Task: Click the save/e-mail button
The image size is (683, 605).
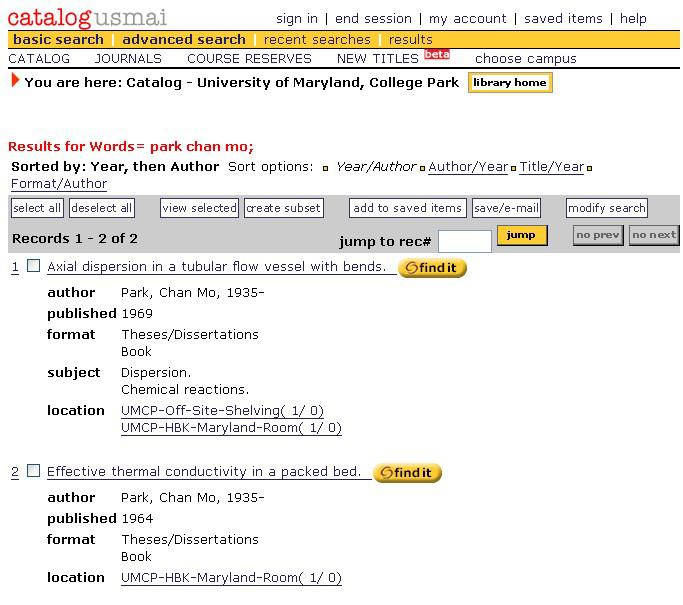Action: tap(507, 208)
